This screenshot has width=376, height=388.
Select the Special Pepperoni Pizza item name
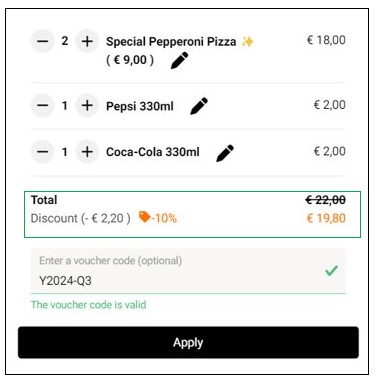coord(171,42)
